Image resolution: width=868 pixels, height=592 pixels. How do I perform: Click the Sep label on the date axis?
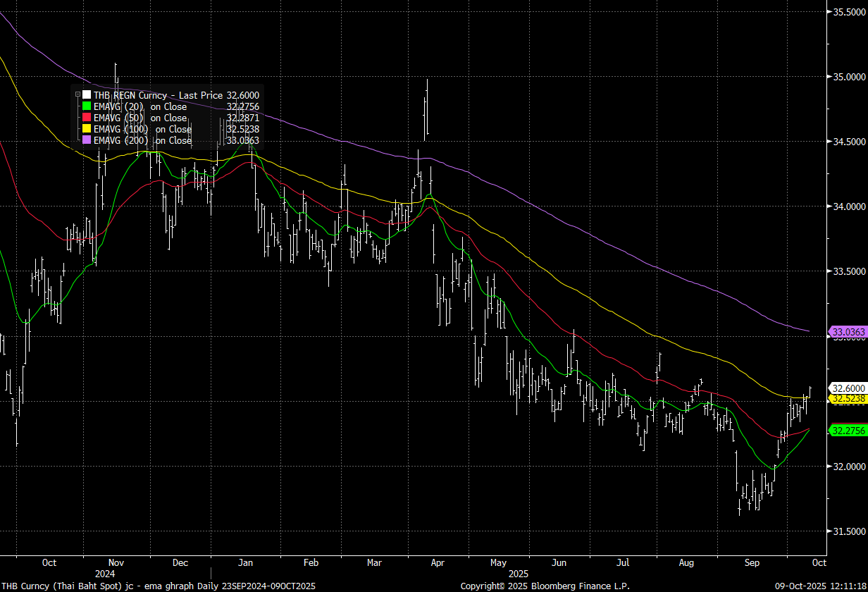[752, 563]
